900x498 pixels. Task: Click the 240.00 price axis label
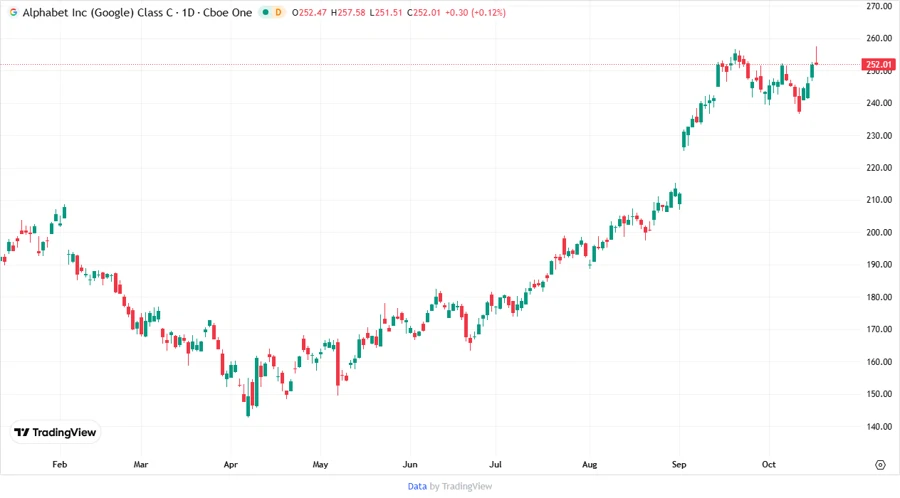pos(879,103)
